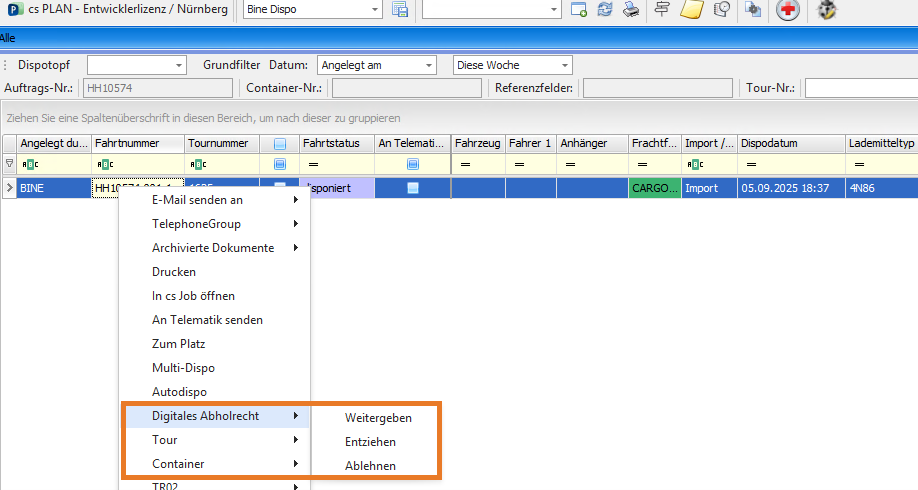Image resolution: width=918 pixels, height=490 pixels.
Task: Toggle the An Telematik checkbox in BINE row
Action: click(412, 187)
